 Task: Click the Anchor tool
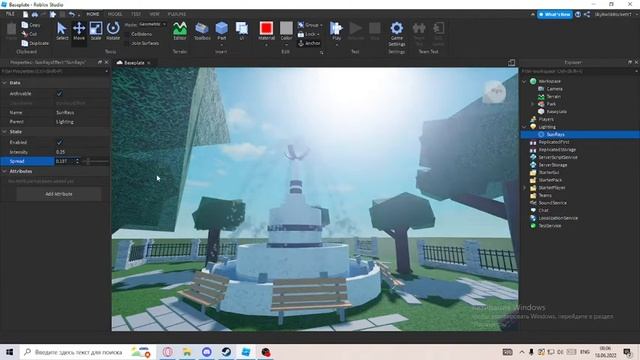click(309, 43)
